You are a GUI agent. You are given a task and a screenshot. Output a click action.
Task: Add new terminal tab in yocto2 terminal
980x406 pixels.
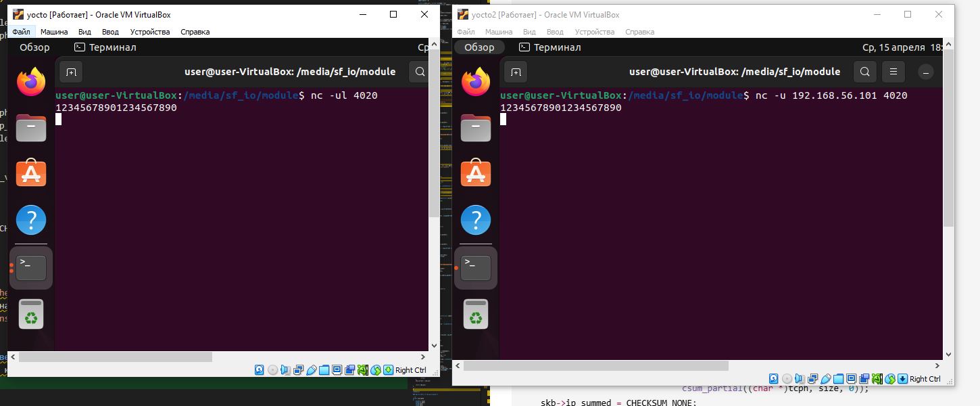pyautogui.click(x=516, y=72)
